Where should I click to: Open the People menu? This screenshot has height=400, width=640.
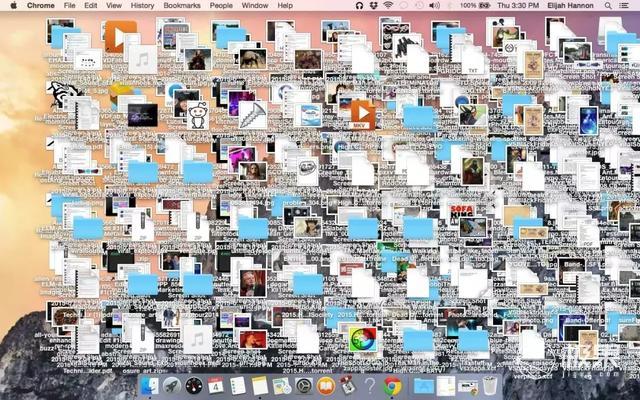coord(221,5)
